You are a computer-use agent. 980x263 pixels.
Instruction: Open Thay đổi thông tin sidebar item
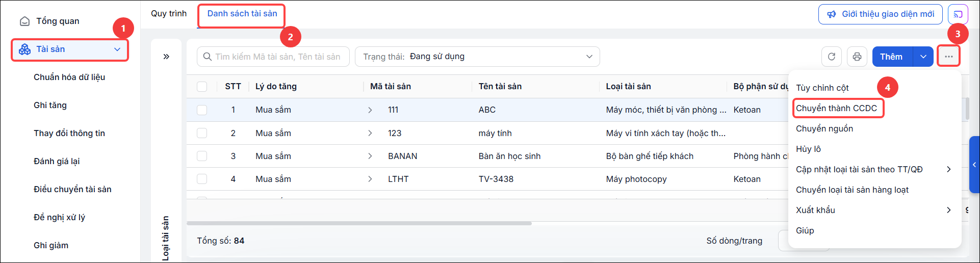(x=69, y=134)
